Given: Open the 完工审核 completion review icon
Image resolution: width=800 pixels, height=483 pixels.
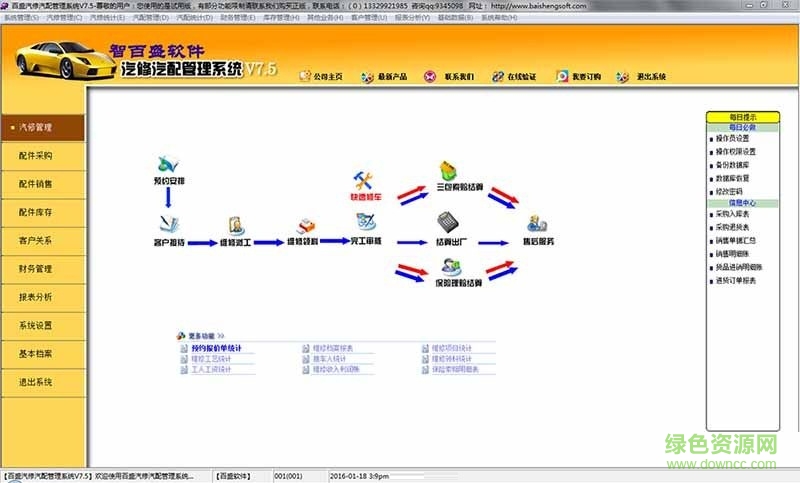Looking at the screenshot, I should point(365,223).
